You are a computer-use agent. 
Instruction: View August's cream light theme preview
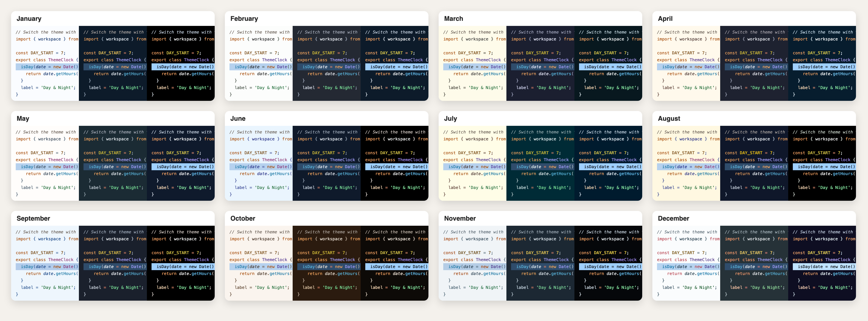[x=686, y=163]
